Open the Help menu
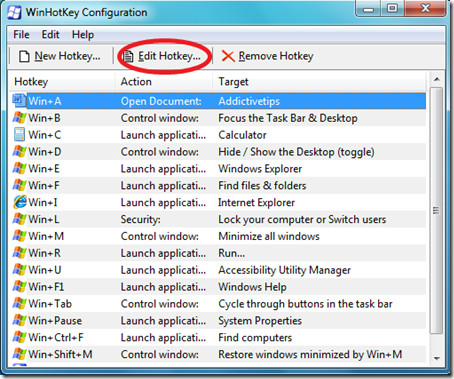 pos(83,35)
